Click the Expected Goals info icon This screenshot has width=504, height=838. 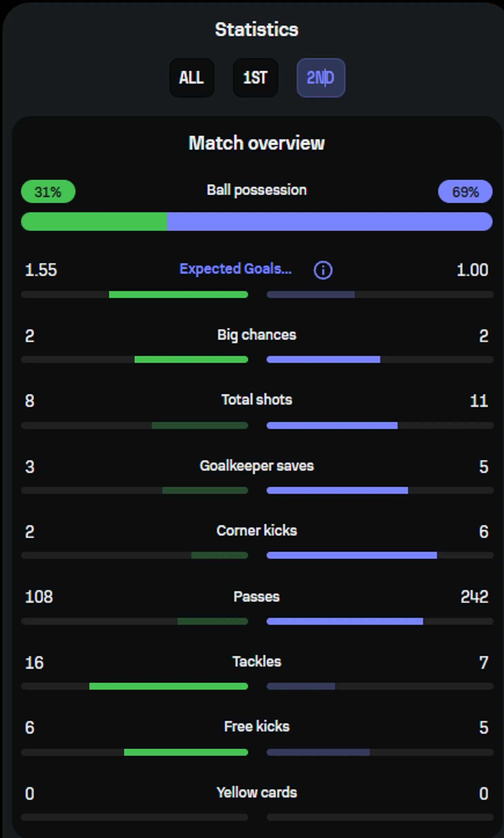pos(323,270)
